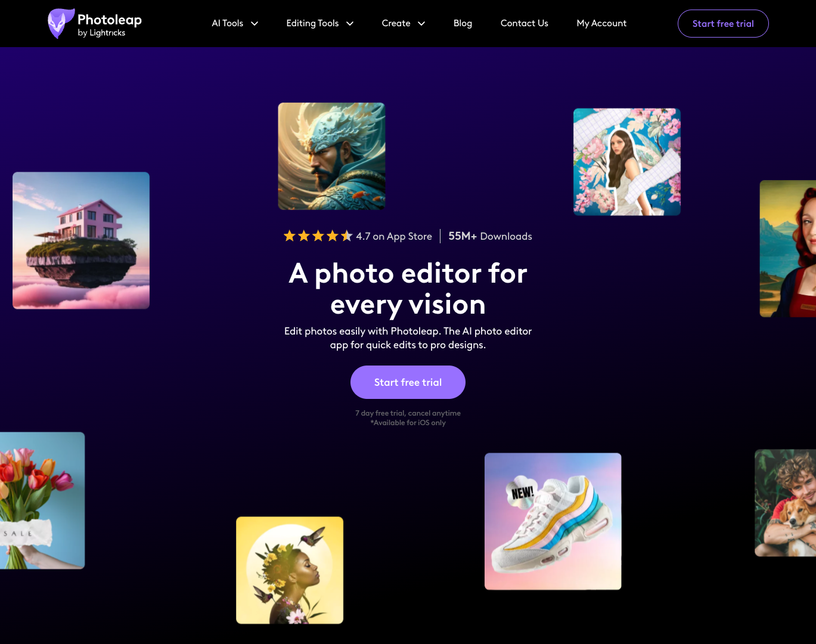Go to Contact Us page

(x=525, y=23)
